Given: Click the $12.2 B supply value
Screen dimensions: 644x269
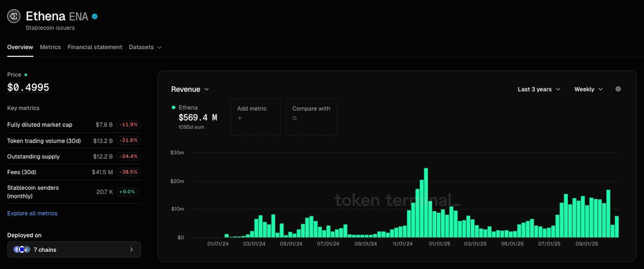Looking at the screenshot, I should [103, 156].
